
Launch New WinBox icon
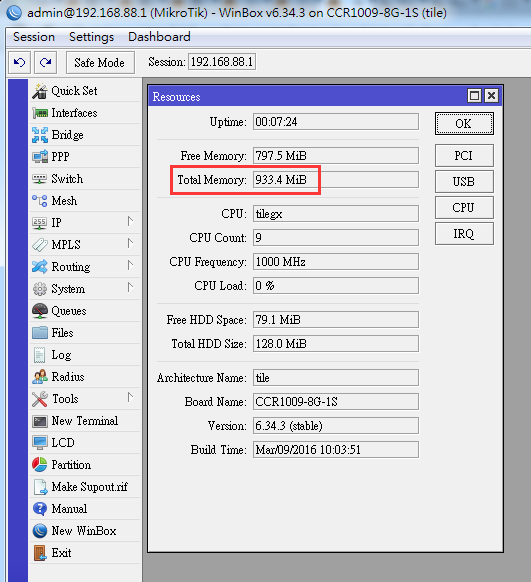coord(40,531)
